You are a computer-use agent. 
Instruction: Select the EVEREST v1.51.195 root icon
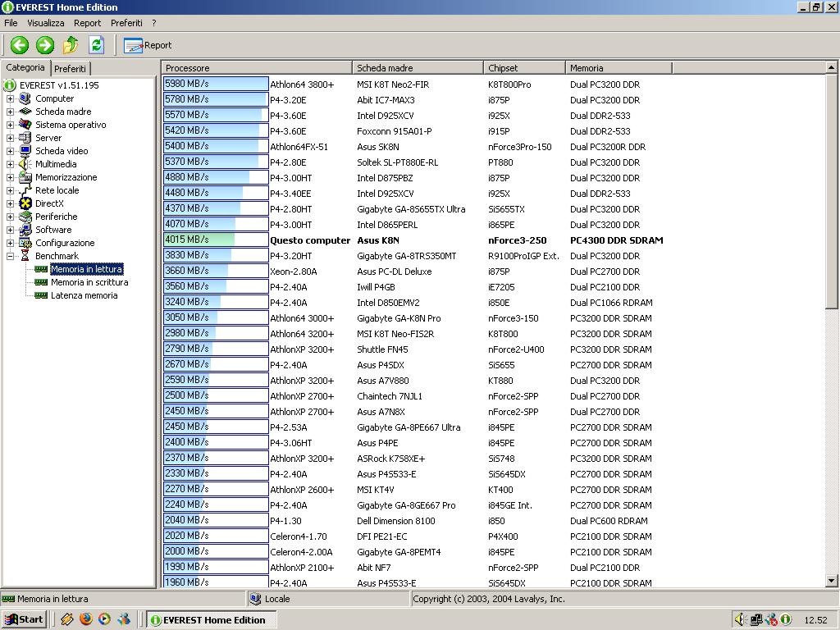coord(9,85)
